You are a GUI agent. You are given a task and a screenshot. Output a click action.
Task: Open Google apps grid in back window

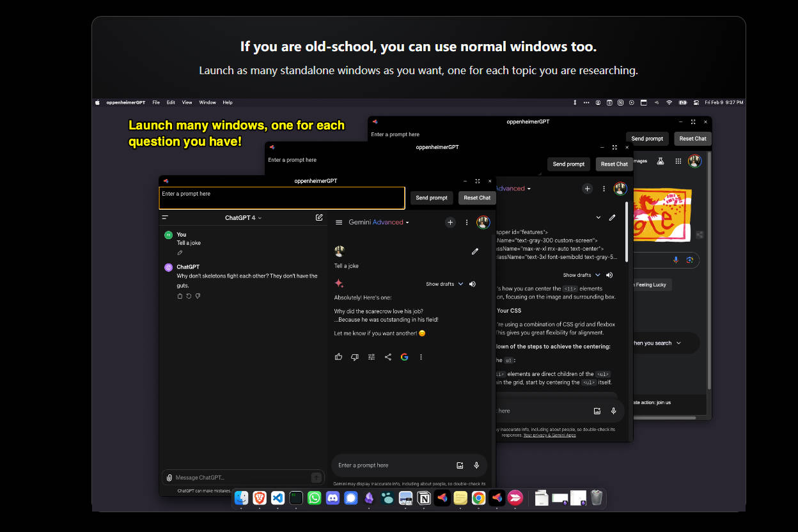(x=678, y=161)
